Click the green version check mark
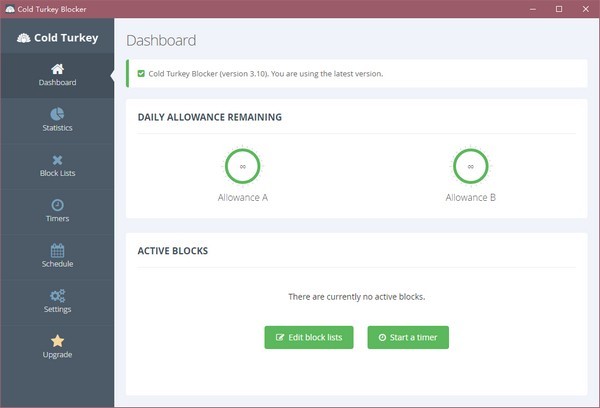This screenshot has height=408, width=600. tap(142, 73)
